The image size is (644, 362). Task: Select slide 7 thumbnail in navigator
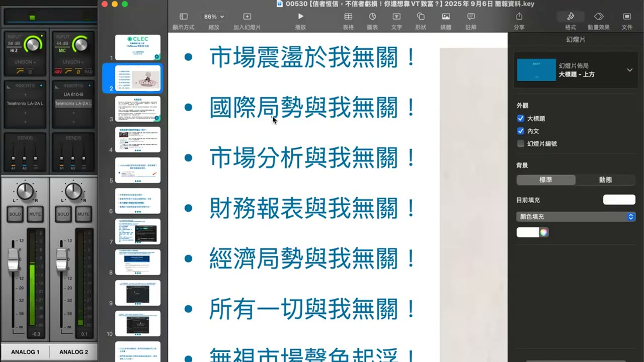pyautogui.click(x=138, y=231)
